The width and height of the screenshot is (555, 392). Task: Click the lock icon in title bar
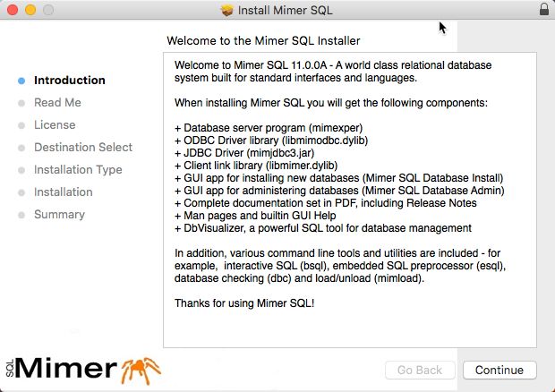click(x=544, y=9)
